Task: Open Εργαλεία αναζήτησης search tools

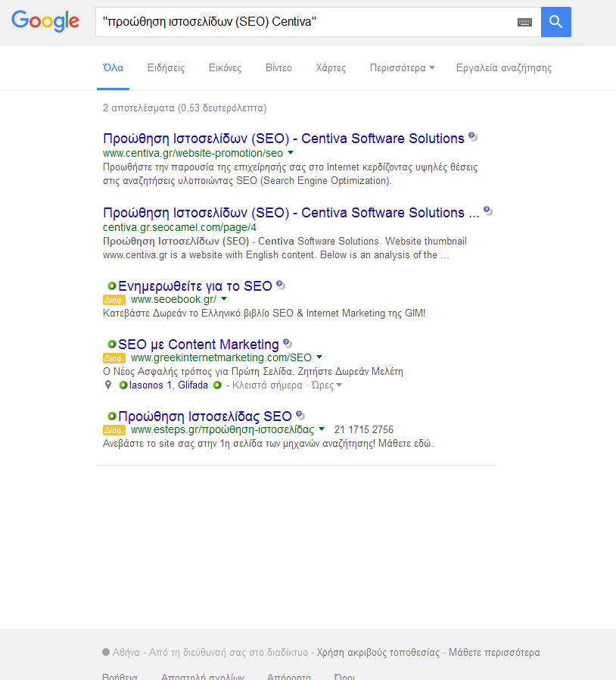Action: (x=504, y=68)
